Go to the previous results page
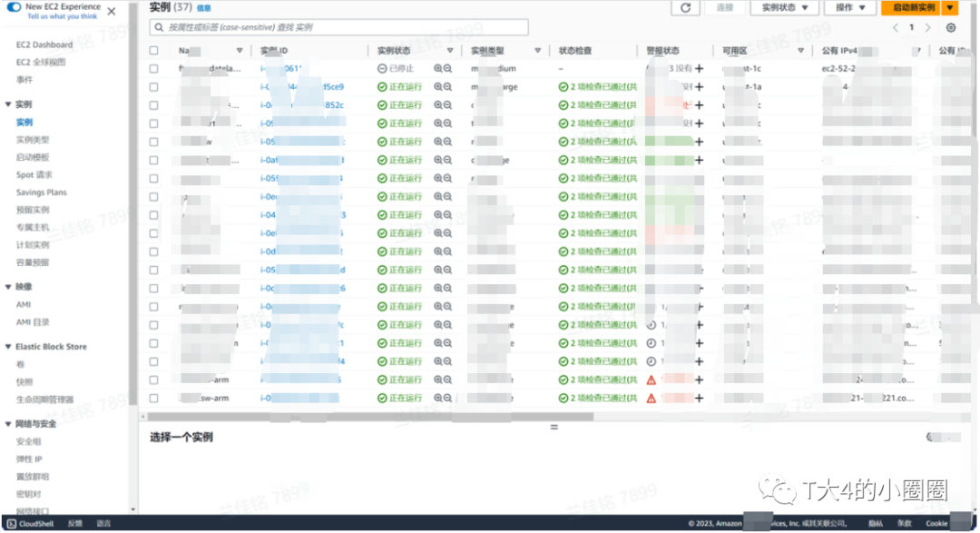Image resolution: width=980 pixels, height=533 pixels. click(x=896, y=27)
